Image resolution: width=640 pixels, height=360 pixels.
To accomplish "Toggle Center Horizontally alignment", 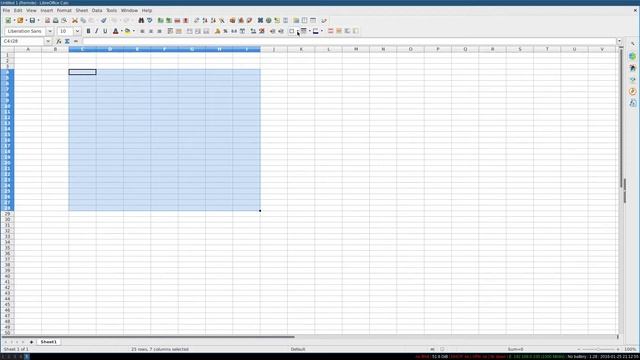I will (x=151, y=31).
